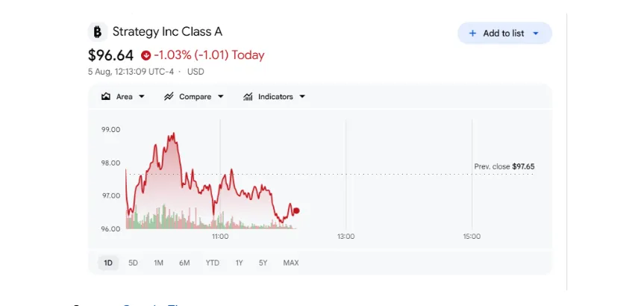Click the Compare lines icon

(x=169, y=97)
